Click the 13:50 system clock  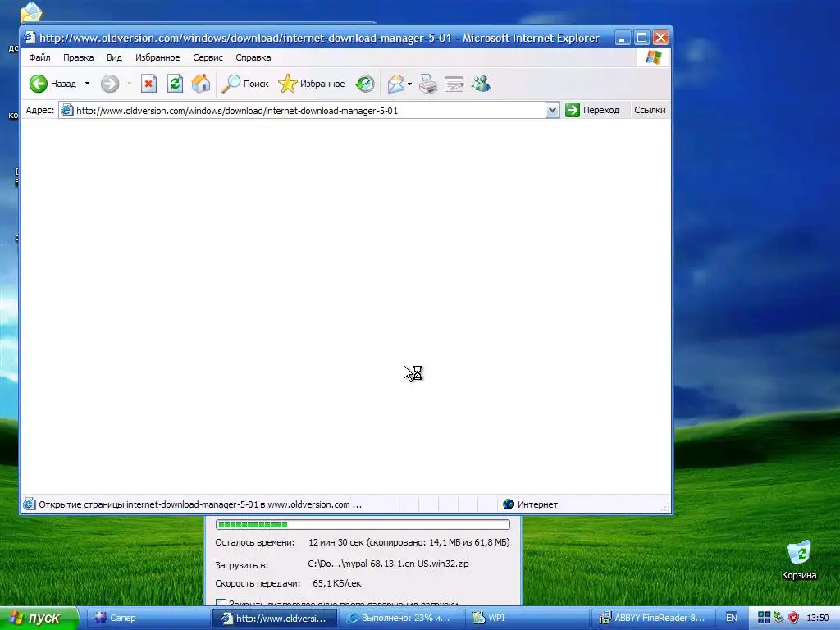818,618
